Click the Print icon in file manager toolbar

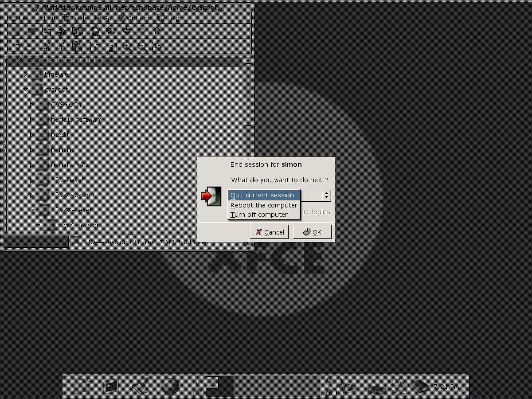[x=31, y=46]
